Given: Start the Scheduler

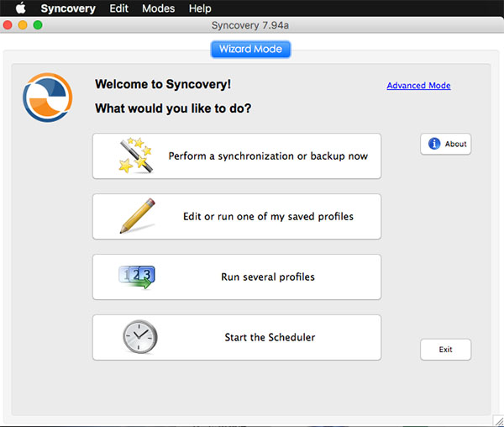Looking at the screenshot, I should coord(237,337).
